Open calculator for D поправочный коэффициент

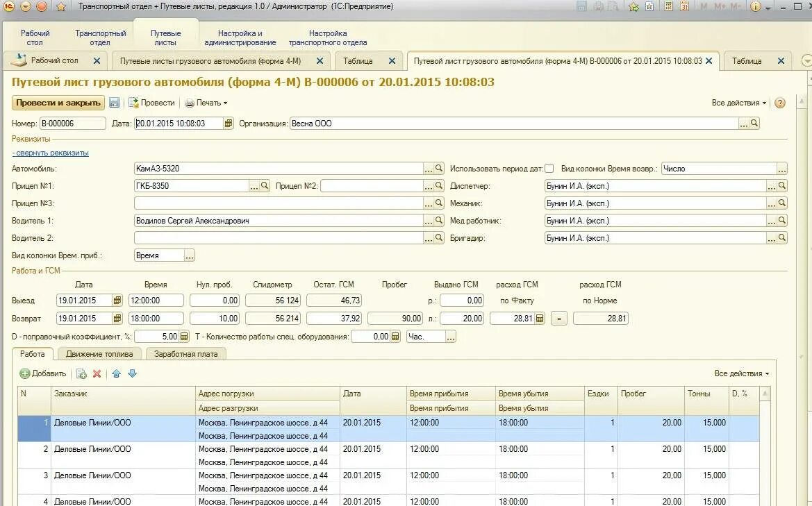point(184,337)
